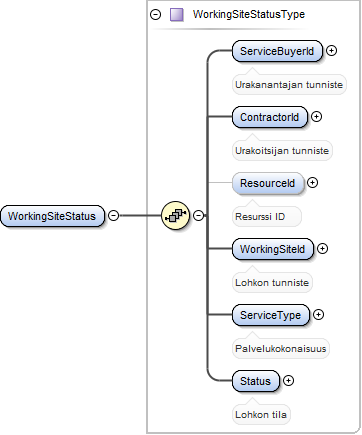Select the optional ResourceId element node

pyautogui.click(x=268, y=183)
